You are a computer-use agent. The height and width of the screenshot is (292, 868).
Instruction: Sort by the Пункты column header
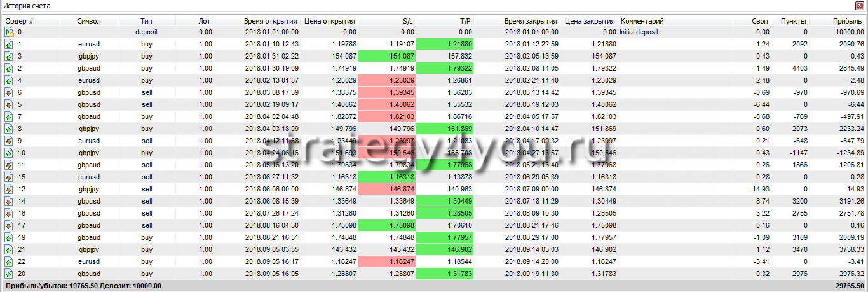(794, 20)
